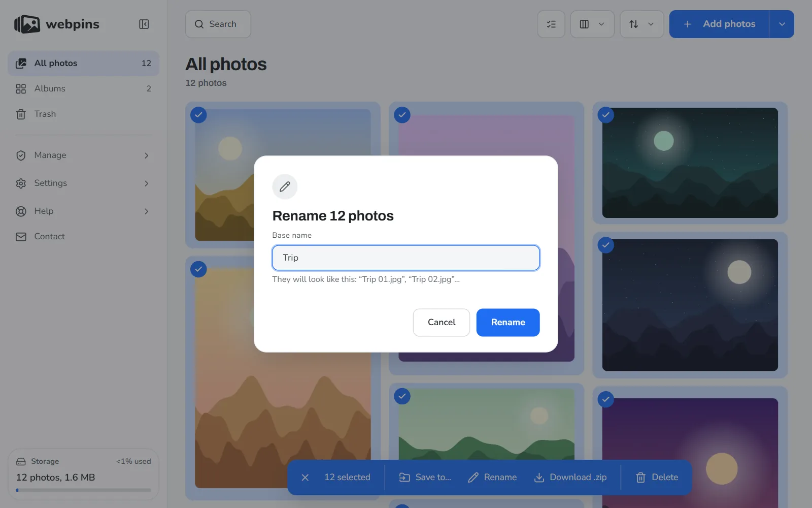This screenshot has height=508, width=812.
Task: Click the "12 photos" subtitle
Action: pos(206,83)
